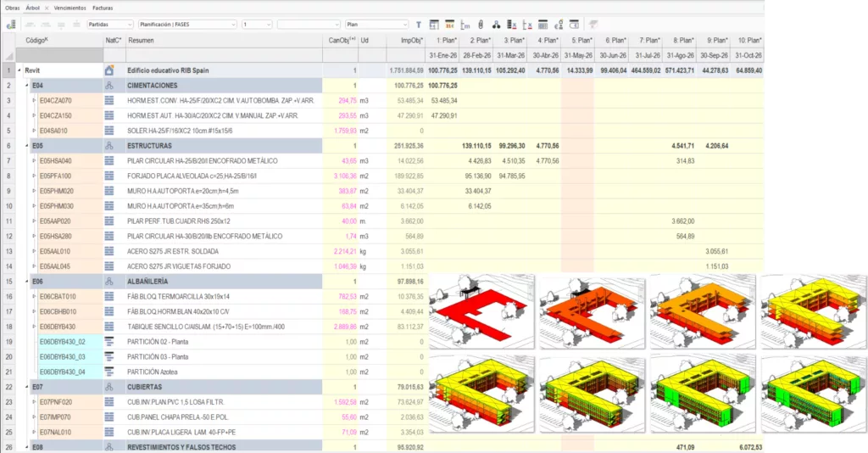Expand the E04CZA070 tree row
Screen dimensions: 868x453
tap(34, 101)
